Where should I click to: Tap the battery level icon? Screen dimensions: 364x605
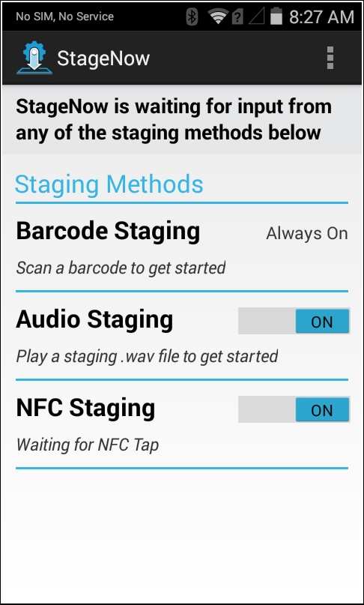click(x=276, y=17)
